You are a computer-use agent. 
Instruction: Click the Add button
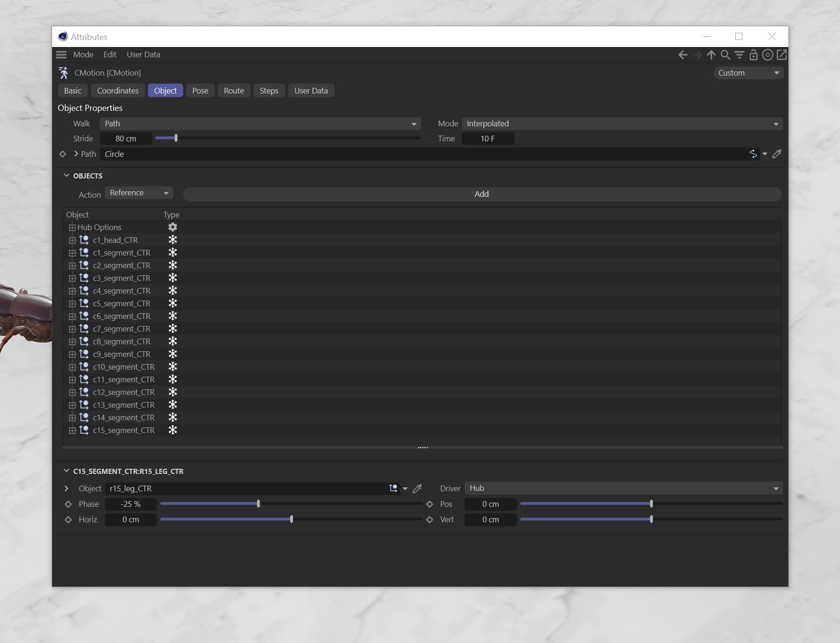[x=482, y=194]
